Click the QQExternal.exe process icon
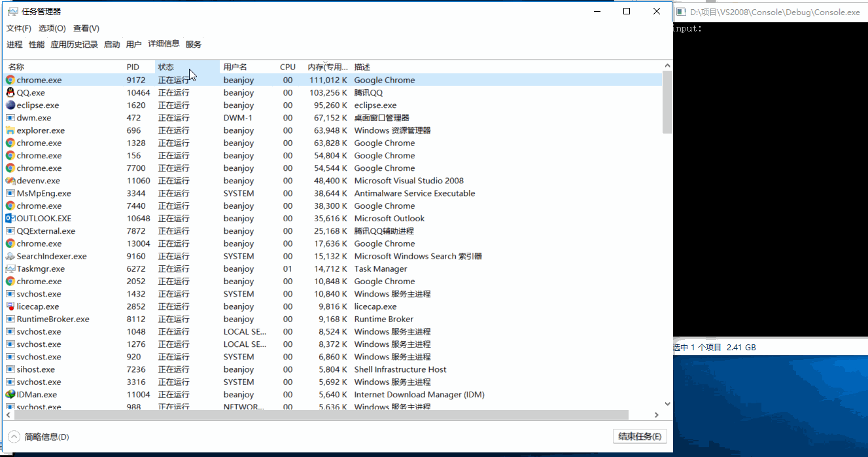The width and height of the screenshot is (868, 457). (x=10, y=231)
